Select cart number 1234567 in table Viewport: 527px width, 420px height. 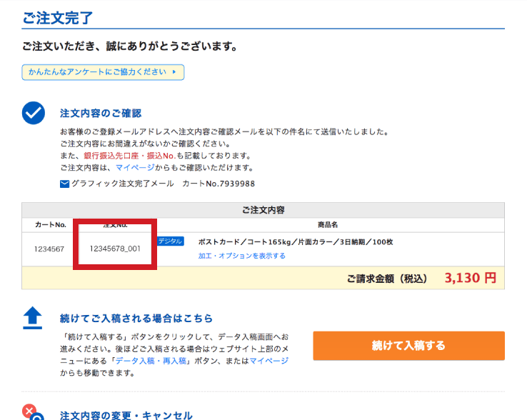[x=49, y=249]
